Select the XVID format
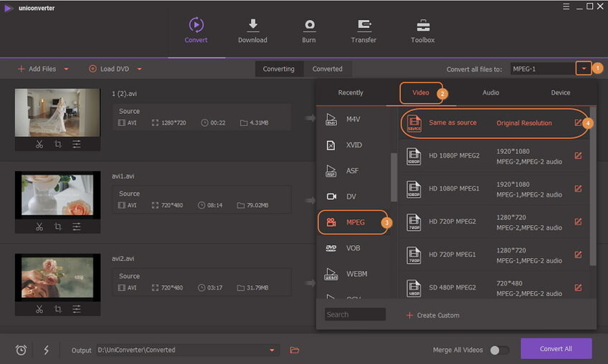The image size is (608, 364). pyautogui.click(x=353, y=145)
